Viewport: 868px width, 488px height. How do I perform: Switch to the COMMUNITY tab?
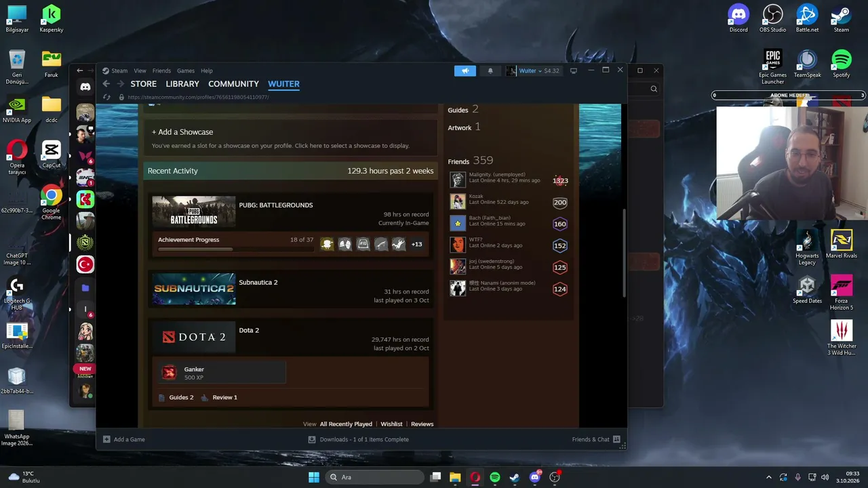point(233,84)
